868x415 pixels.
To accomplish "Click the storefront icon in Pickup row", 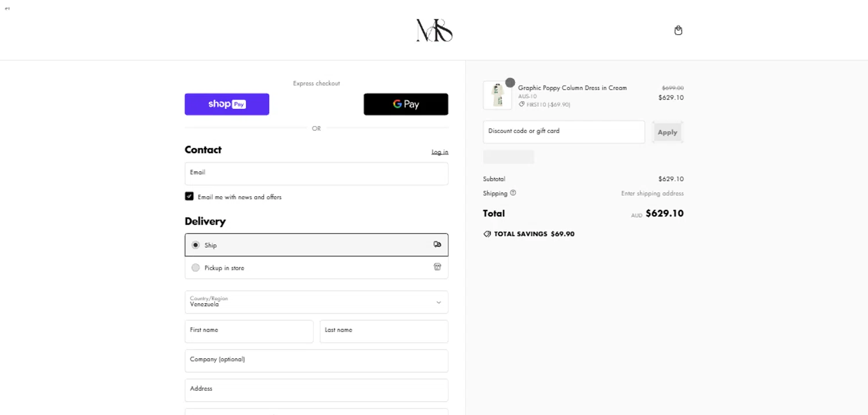I will [437, 267].
